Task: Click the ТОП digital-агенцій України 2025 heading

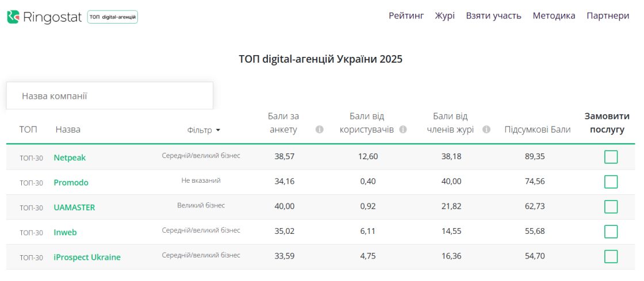Action: (321, 60)
